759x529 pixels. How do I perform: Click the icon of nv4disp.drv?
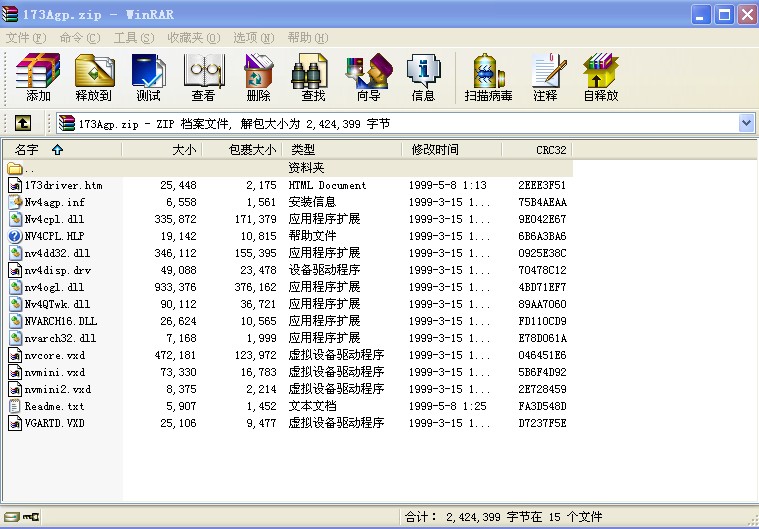[15, 270]
